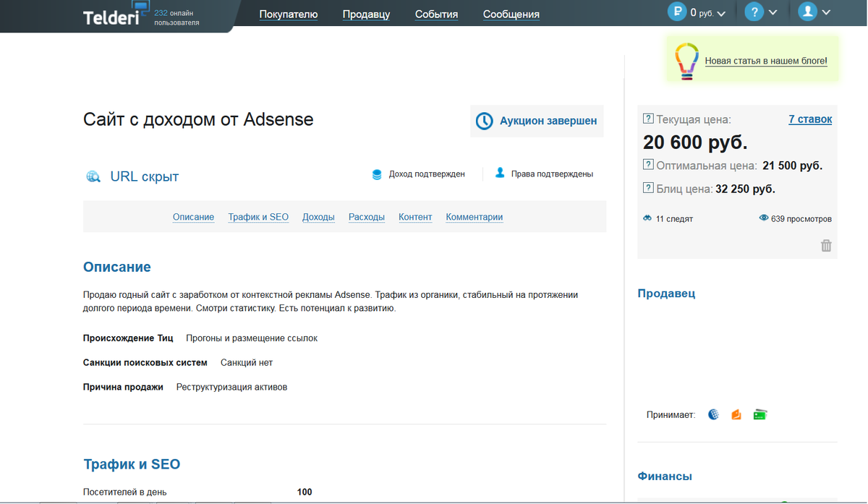The image size is (868, 504).
Task: Click the trash bin delete icon
Action: [x=826, y=246]
